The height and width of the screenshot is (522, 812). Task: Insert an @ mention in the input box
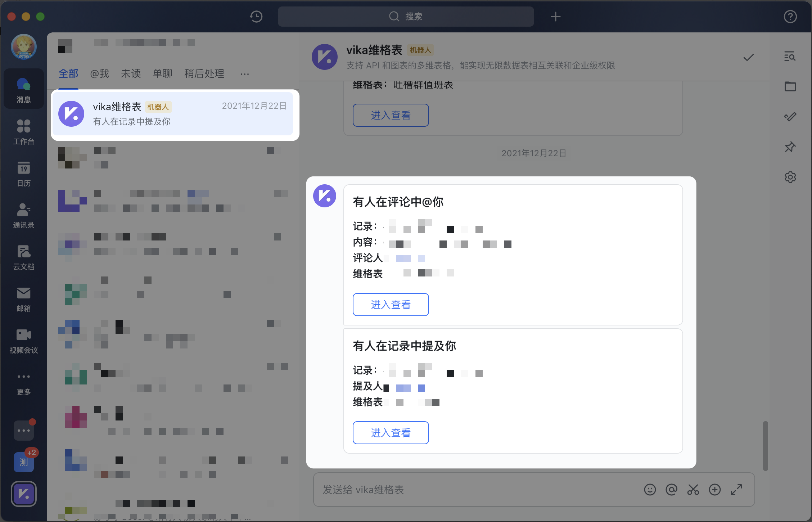point(671,490)
